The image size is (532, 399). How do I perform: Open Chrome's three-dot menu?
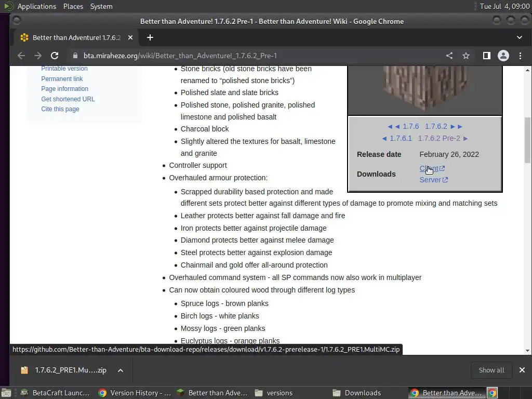click(520, 56)
